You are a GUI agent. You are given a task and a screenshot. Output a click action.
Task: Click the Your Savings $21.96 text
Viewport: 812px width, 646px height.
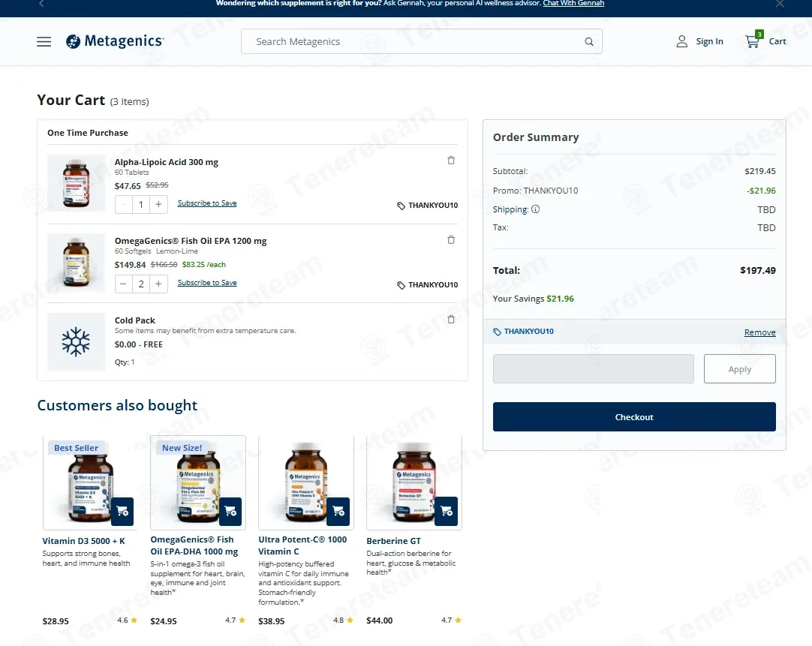[x=534, y=299]
